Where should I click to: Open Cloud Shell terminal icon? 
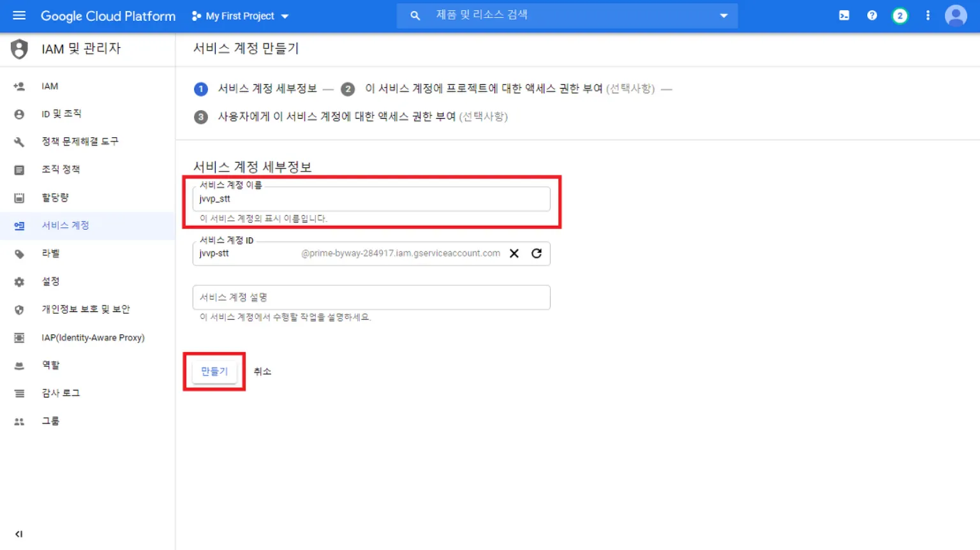844,15
